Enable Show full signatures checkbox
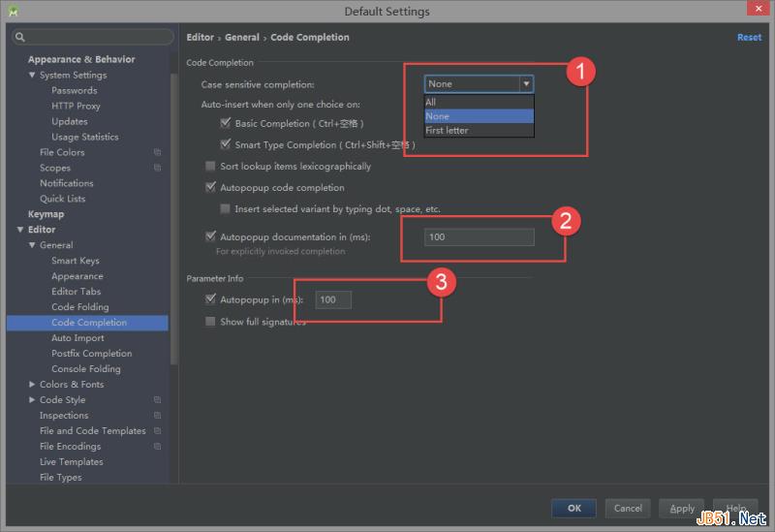775x532 pixels. point(210,322)
